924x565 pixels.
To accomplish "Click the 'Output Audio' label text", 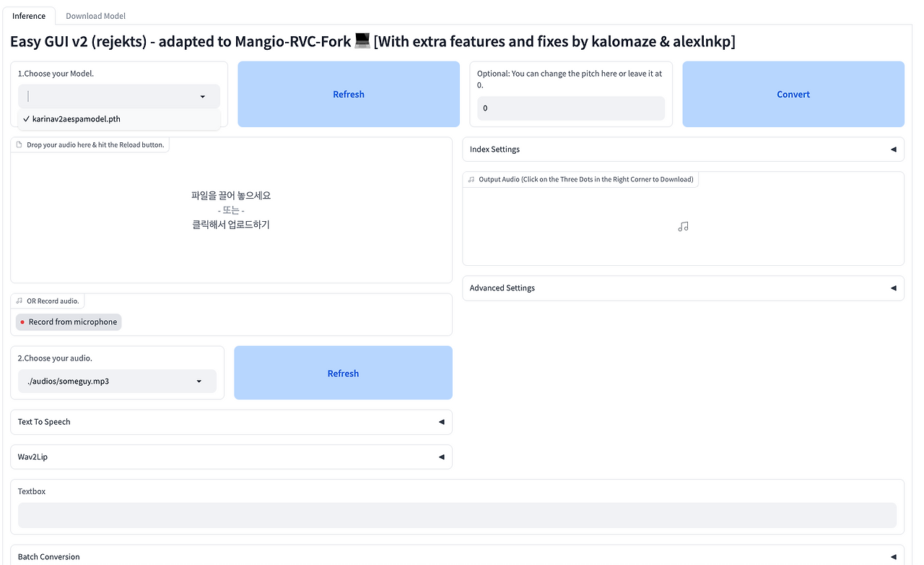I will (585, 179).
